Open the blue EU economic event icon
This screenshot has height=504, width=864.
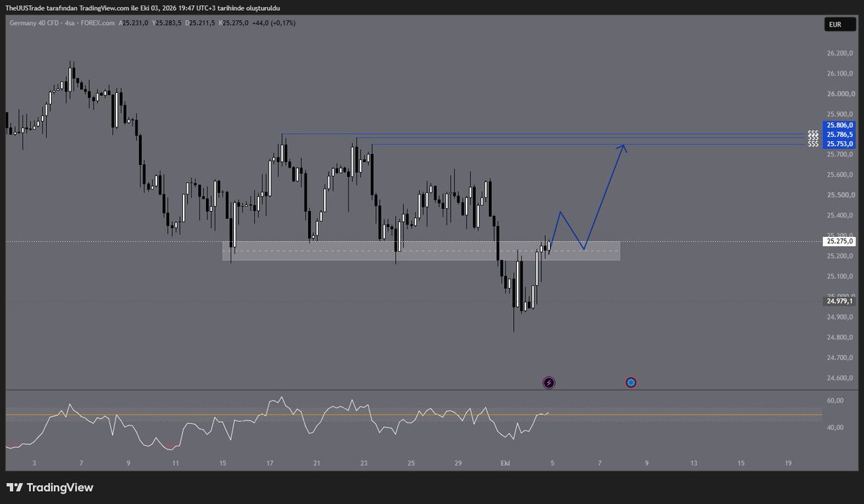[631, 382]
